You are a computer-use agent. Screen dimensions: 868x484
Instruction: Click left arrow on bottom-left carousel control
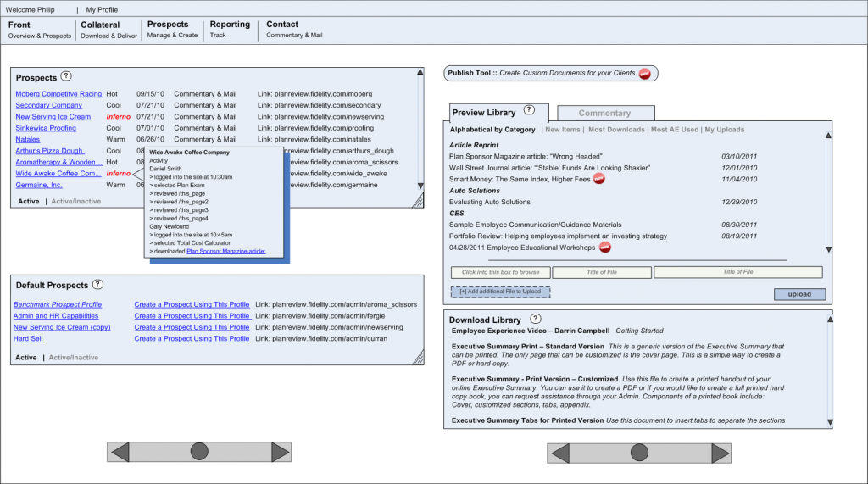(x=120, y=452)
